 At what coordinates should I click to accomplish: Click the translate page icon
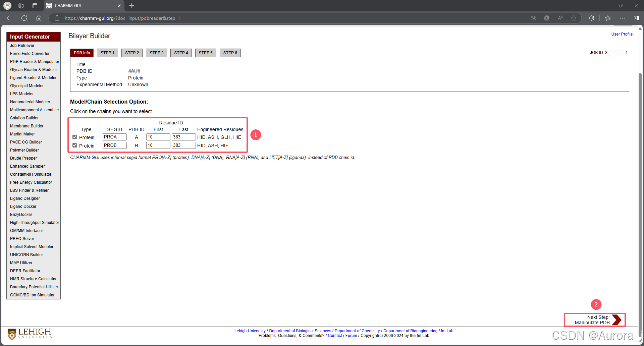pos(533,18)
